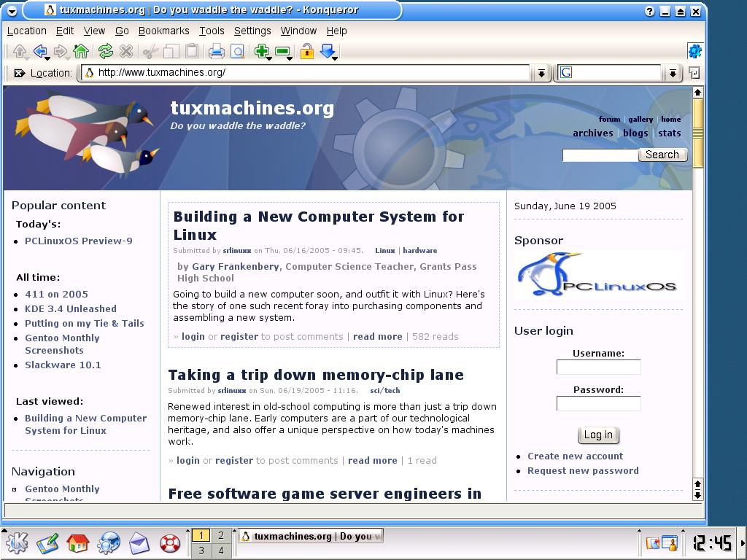Viewport: 747px width, 560px height.
Task: Open mail client envelope icon
Action: tap(139, 543)
